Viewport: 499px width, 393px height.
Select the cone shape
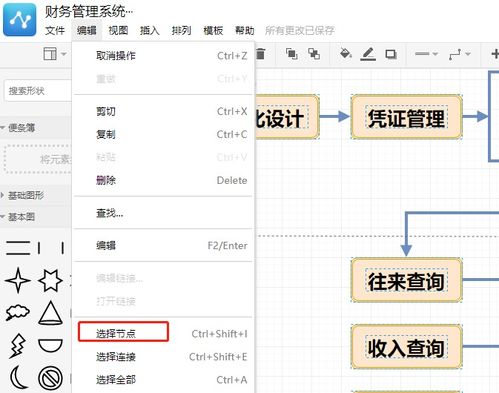click(x=50, y=313)
